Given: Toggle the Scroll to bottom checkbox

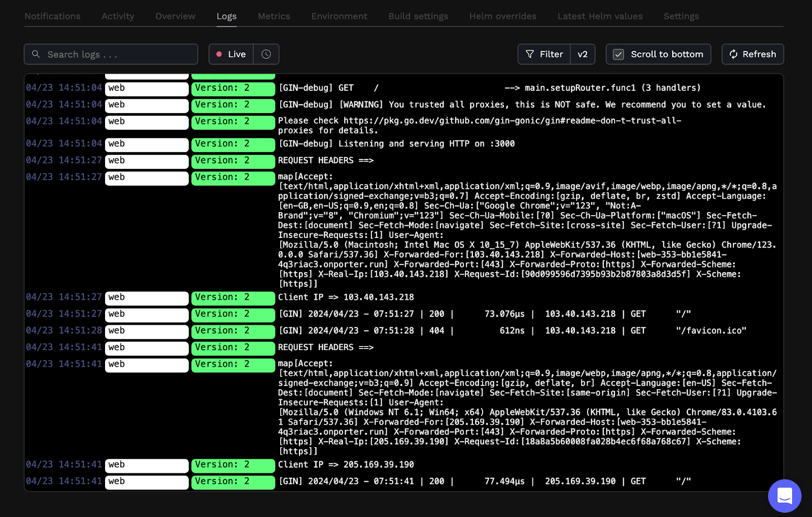Looking at the screenshot, I should click(618, 54).
